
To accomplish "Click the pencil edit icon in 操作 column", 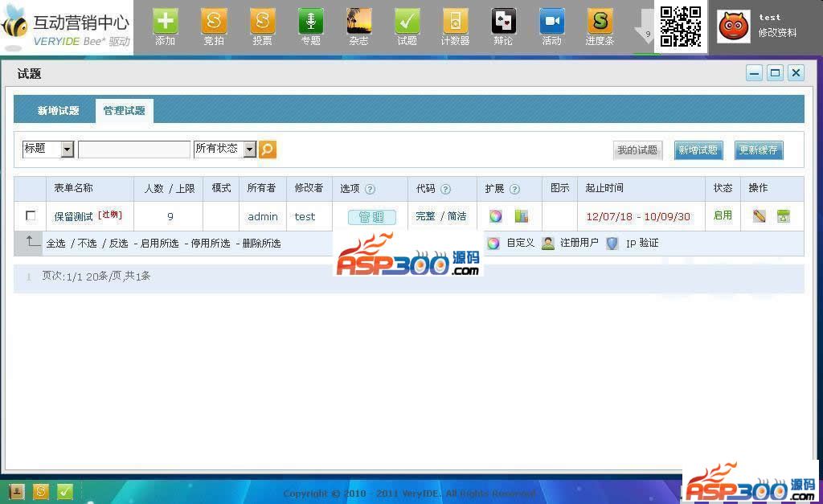I will (x=760, y=216).
